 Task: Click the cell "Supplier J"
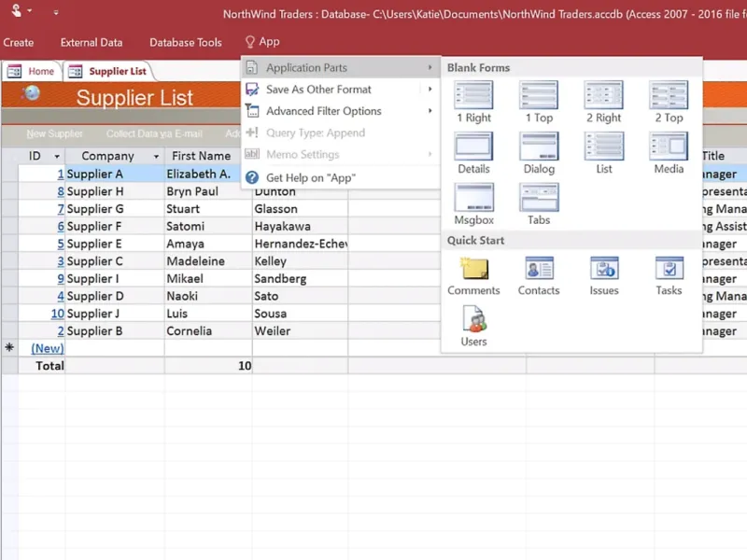pos(115,314)
